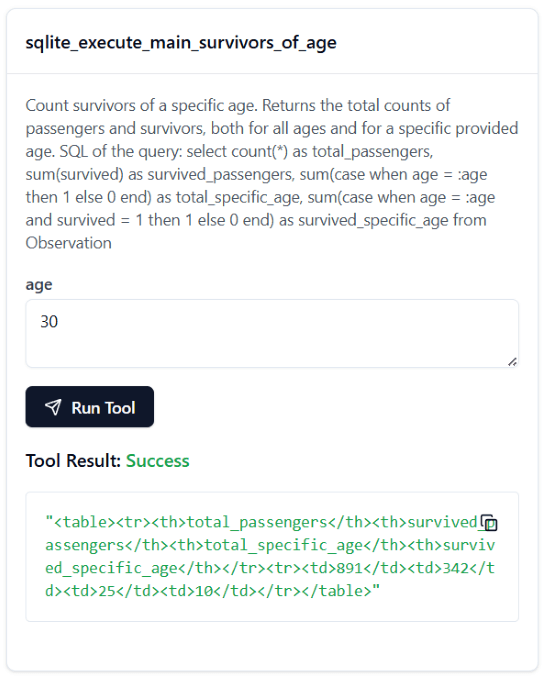
Task: Click the tool description paragraph
Action: click(x=272, y=174)
